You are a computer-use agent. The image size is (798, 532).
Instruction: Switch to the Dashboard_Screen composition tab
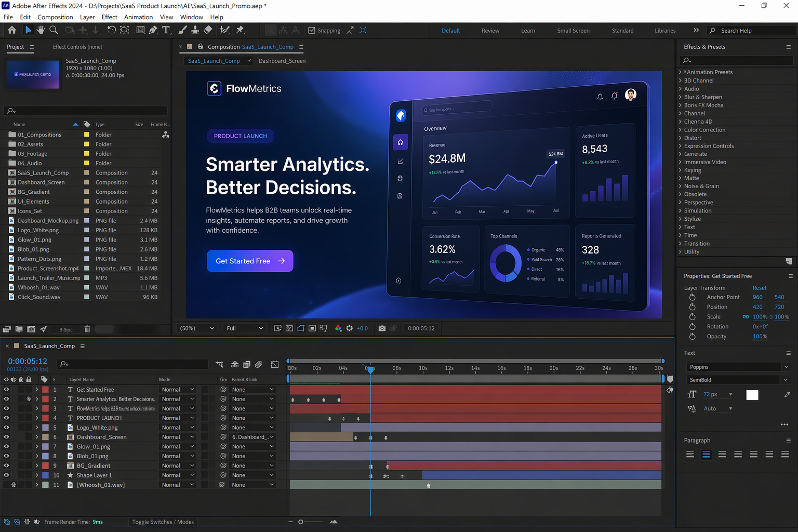tap(282, 61)
